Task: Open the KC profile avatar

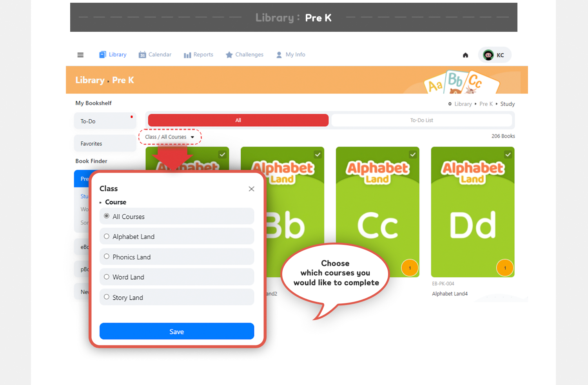Action: point(488,55)
